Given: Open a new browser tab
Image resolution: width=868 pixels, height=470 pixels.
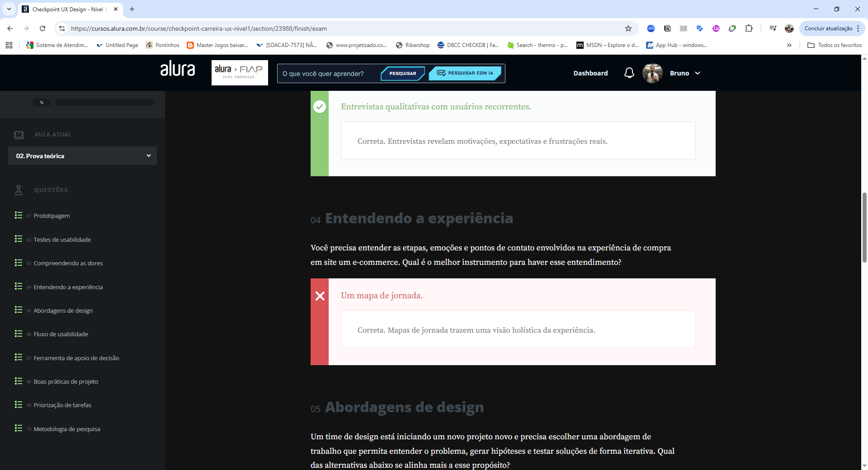Looking at the screenshot, I should coord(132,9).
